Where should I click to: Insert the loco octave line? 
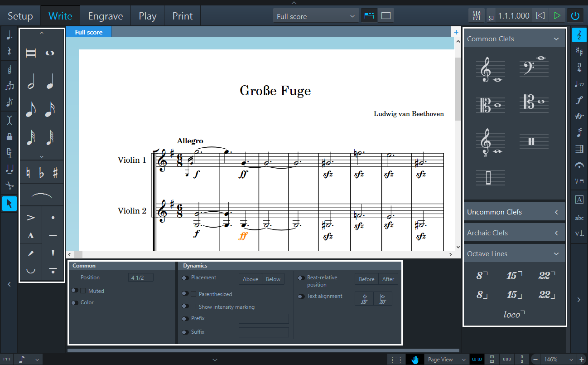tap(514, 314)
